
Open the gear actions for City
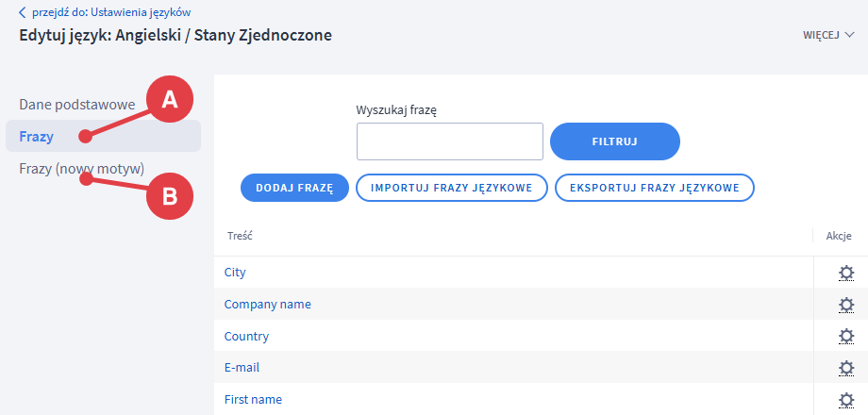click(x=846, y=273)
